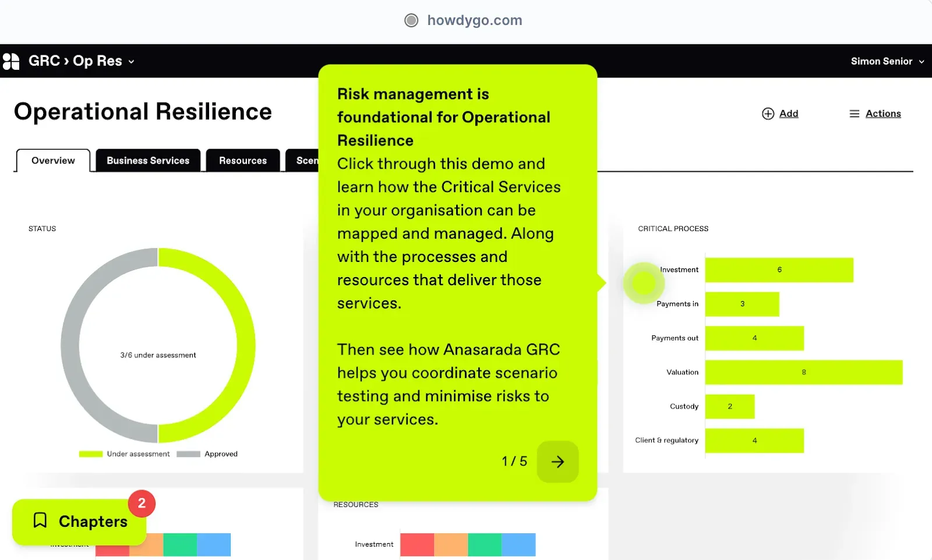Viewport: 932px width, 560px height.
Task: Click the Valuation bar showing 8
Action: tap(803, 372)
